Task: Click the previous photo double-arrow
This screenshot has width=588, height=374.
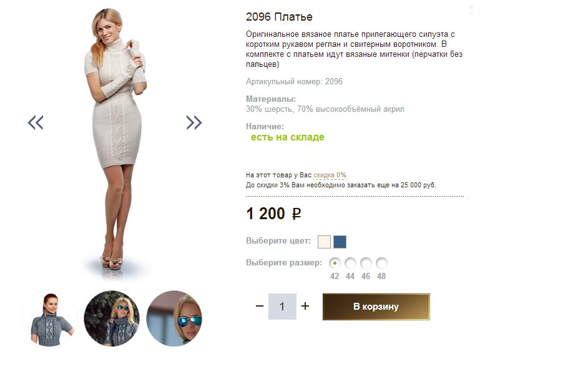Action: 36,122
